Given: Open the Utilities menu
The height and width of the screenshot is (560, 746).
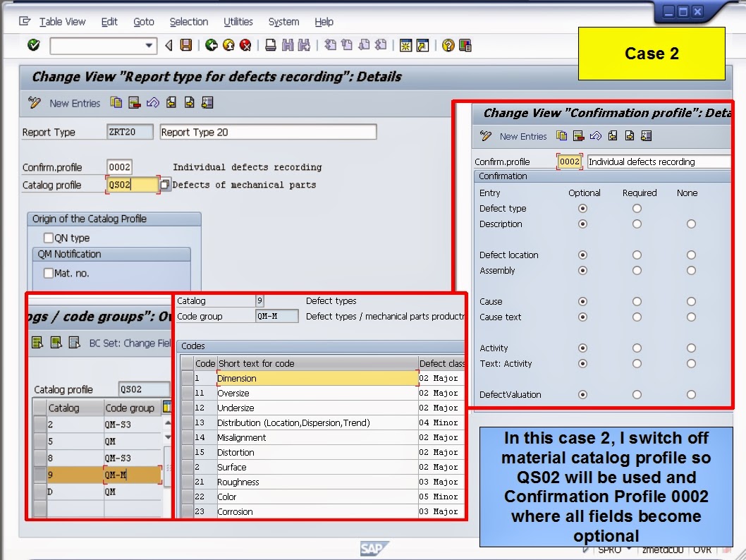Looking at the screenshot, I should (x=238, y=22).
